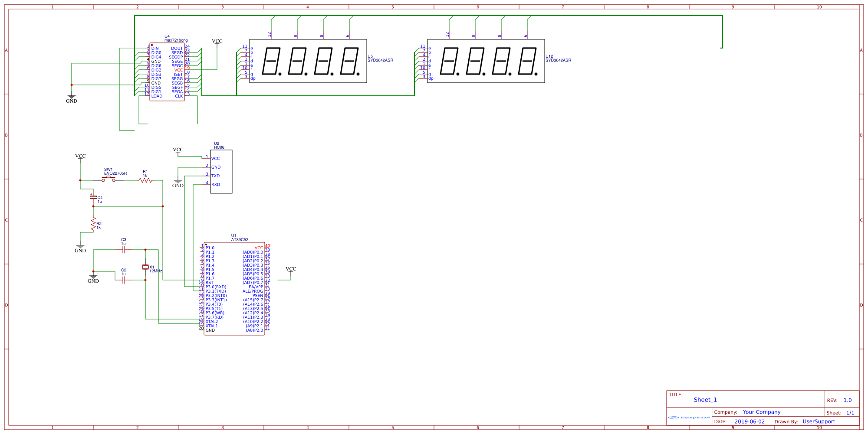Select the U4 max7219cng chip body
The height and width of the screenshot is (434, 868).
click(x=167, y=72)
